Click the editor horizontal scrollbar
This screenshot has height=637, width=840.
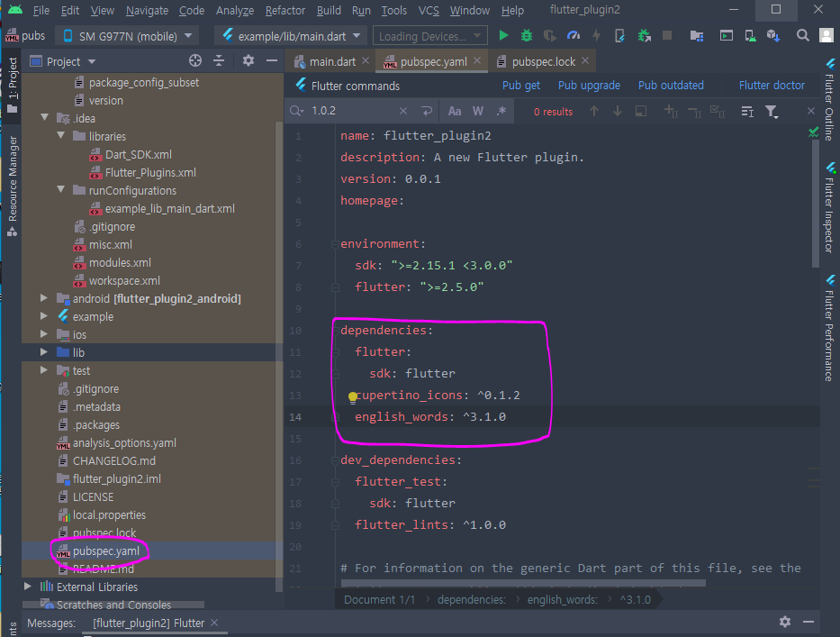pyautogui.click(x=523, y=583)
